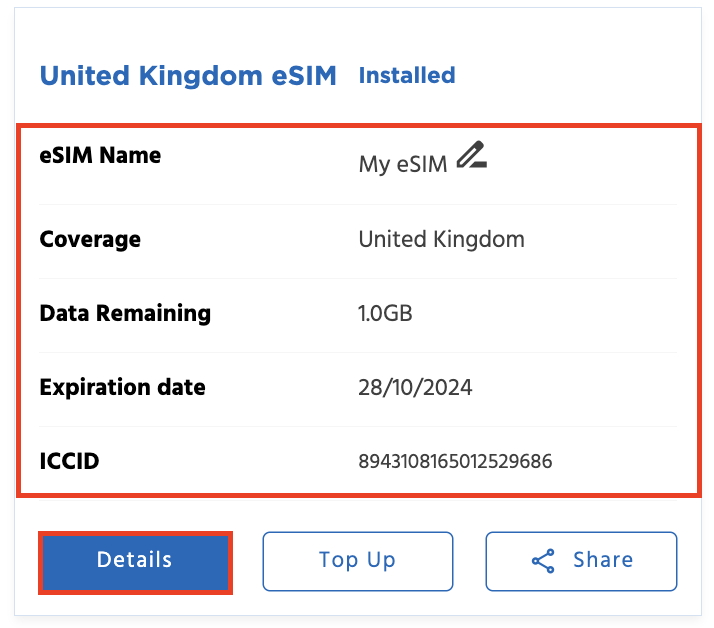Click the ICCID field label
The height and width of the screenshot is (628, 714).
pyautogui.click(x=69, y=461)
